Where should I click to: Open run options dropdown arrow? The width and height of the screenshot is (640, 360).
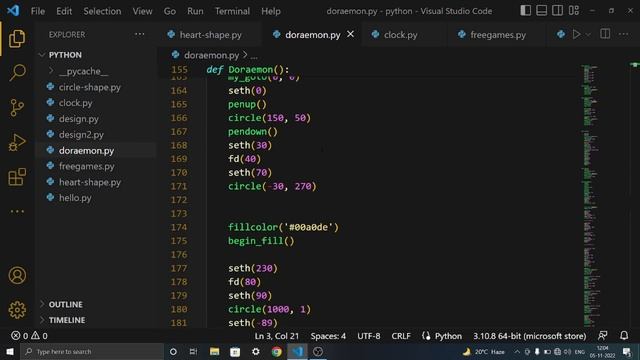(x=588, y=35)
